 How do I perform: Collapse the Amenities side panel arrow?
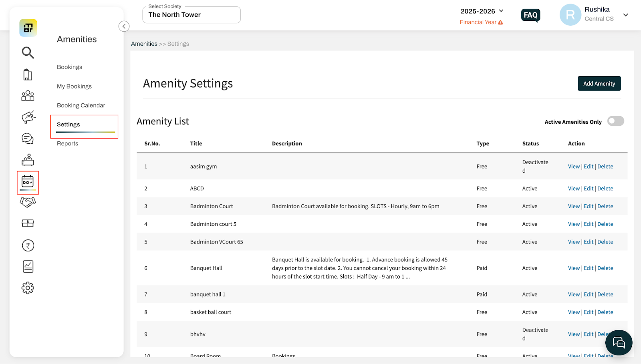coord(124,26)
